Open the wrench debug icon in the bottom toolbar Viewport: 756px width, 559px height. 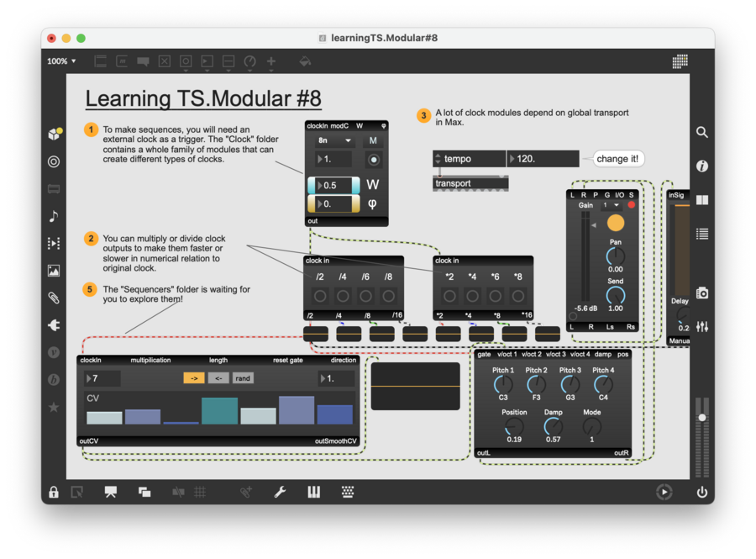click(x=280, y=492)
